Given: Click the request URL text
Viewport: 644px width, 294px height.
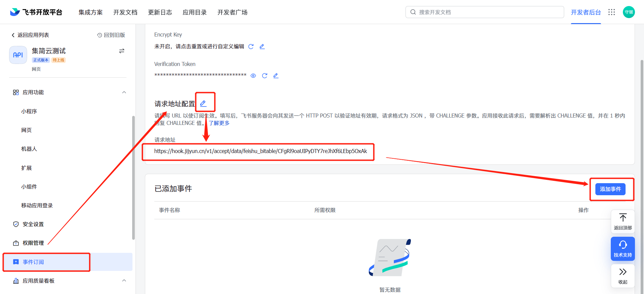Looking at the screenshot, I should tap(261, 151).
